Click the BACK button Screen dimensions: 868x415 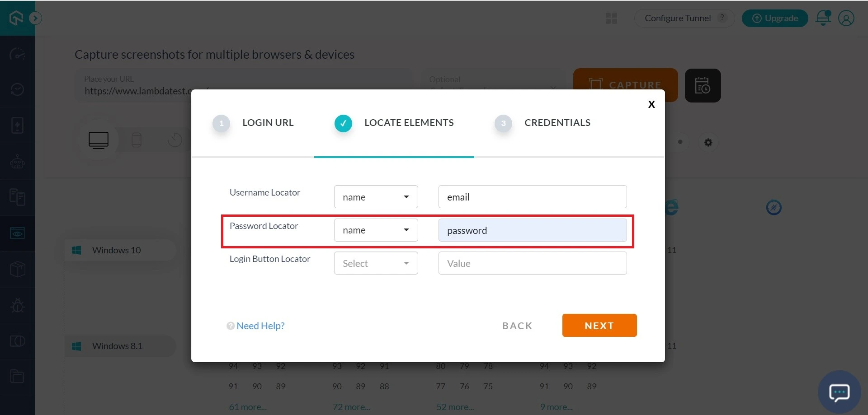(517, 326)
